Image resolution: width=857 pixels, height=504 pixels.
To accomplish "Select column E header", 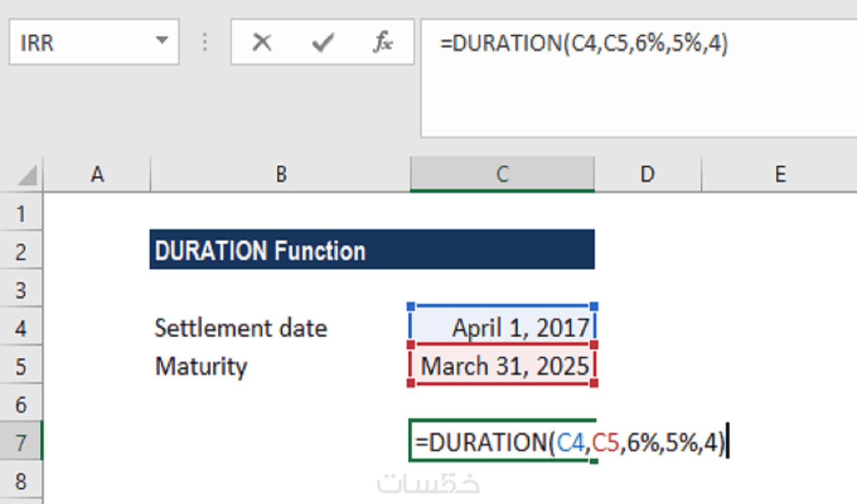I will [x=780, y=175].
